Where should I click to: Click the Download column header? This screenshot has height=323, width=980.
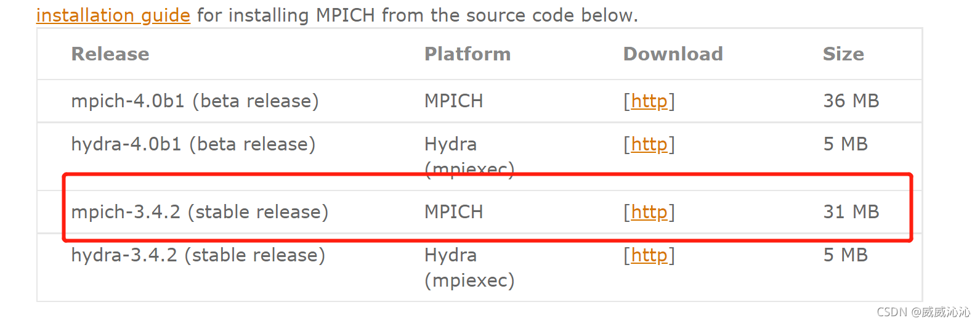point(673,54)
